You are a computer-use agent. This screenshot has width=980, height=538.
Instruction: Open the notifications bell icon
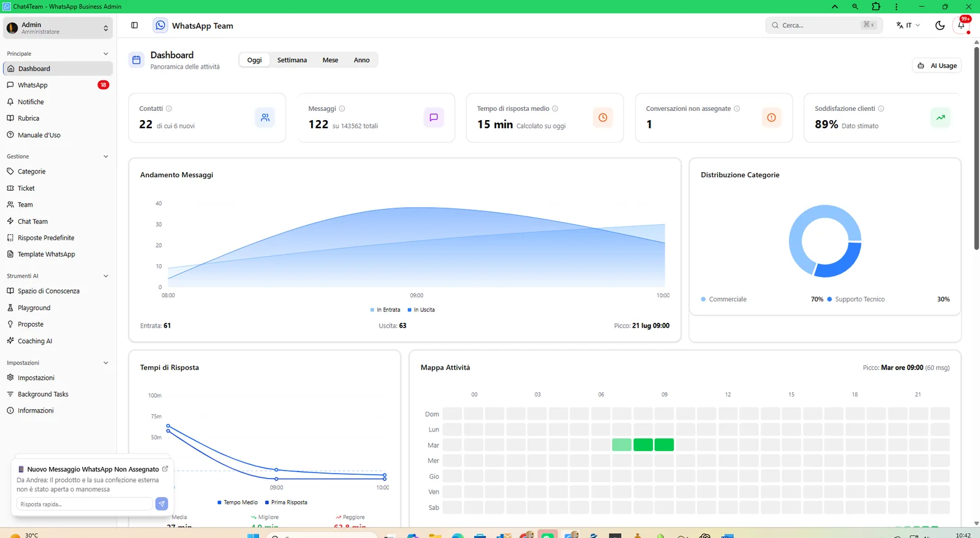pyautogui.click(x=961, y=25)
